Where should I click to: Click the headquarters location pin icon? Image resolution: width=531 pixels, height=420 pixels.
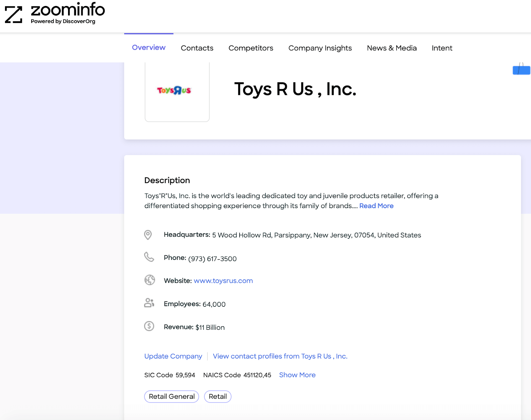click(148, 235)
